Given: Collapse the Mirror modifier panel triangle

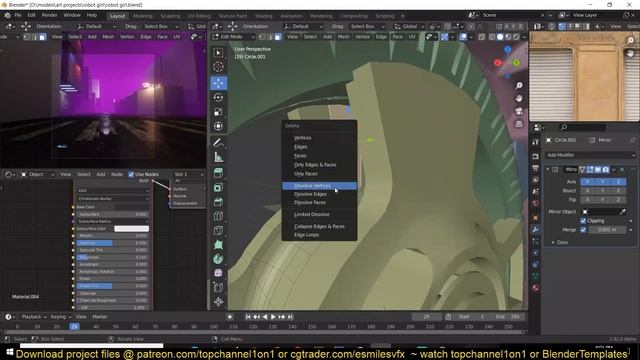Looking at the screenshot, I should click(x=548, y=169).
